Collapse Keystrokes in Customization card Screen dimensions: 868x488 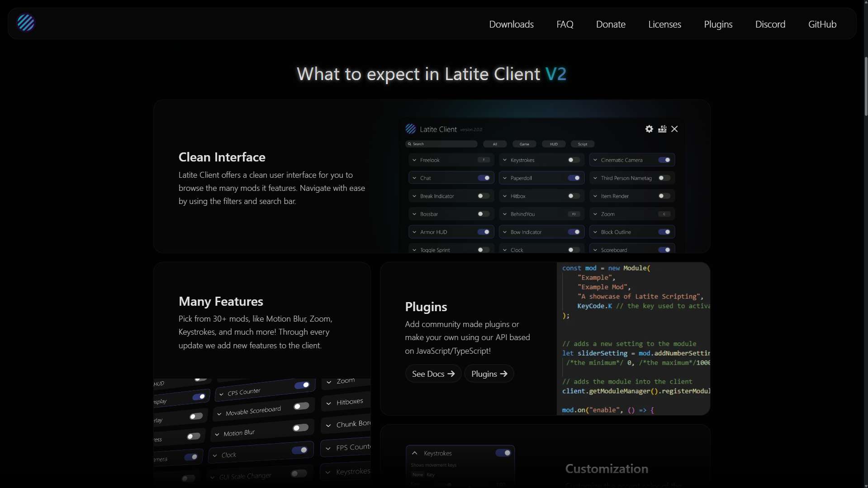click(x=414, y=453)
